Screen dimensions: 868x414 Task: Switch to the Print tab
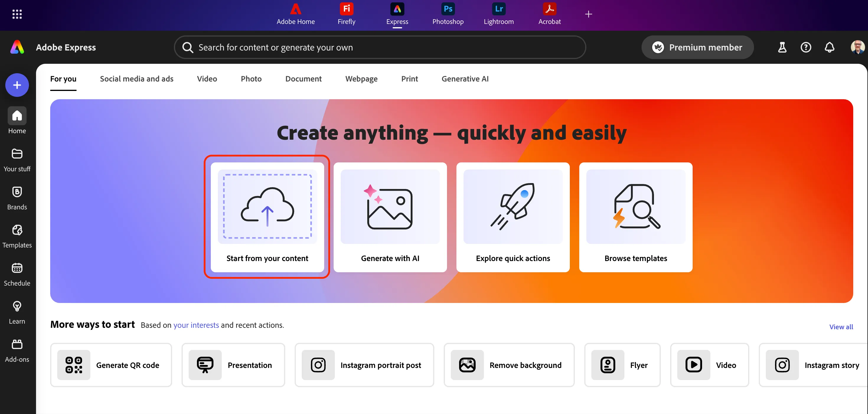(409, 79)
